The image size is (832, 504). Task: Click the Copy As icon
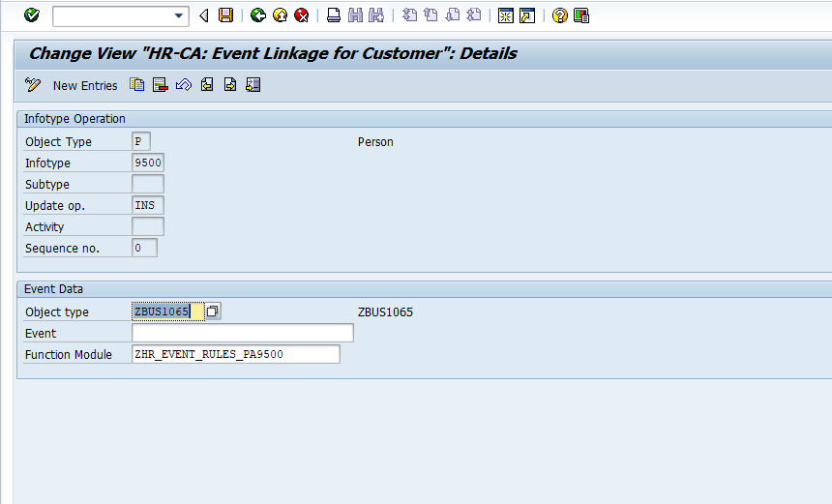click(x=137, y=85)
